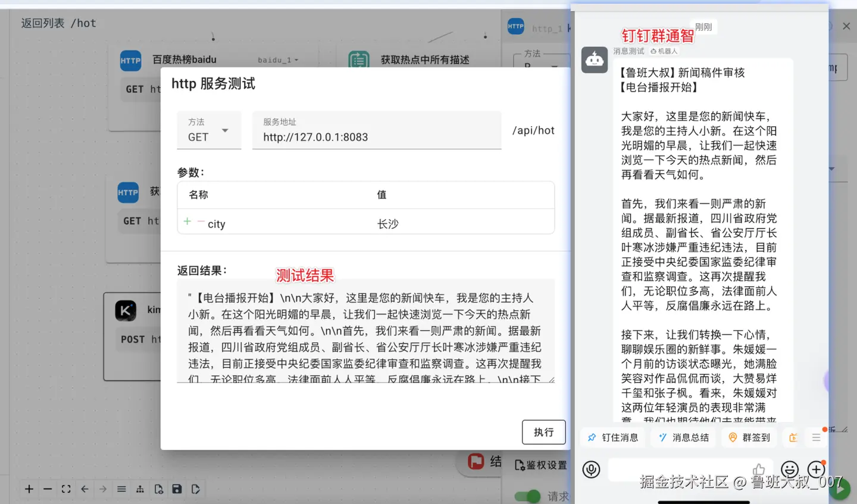Zoom in canvas with the plus icon
The height and width of the screenshot is (504, 857).
click(29, 489)
